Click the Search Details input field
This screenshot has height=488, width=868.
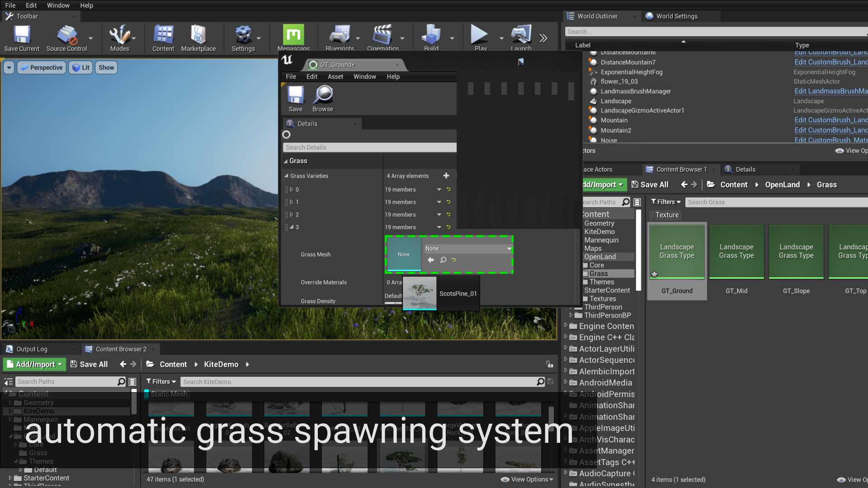[x=369, y=147]
